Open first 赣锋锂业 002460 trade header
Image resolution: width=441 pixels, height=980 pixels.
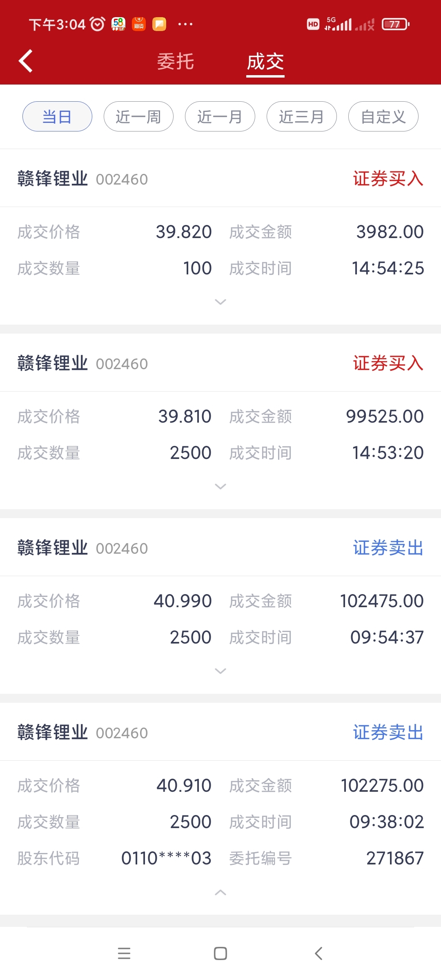point(220,178)
